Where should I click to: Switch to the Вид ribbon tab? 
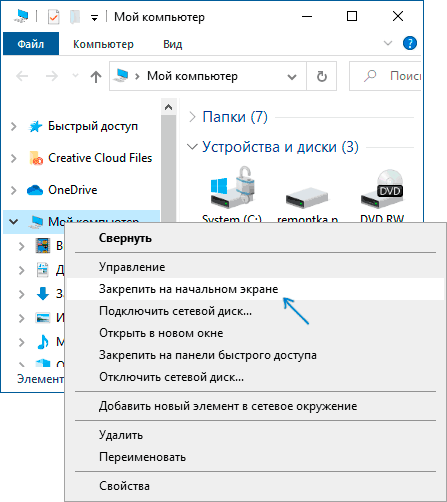173,44
